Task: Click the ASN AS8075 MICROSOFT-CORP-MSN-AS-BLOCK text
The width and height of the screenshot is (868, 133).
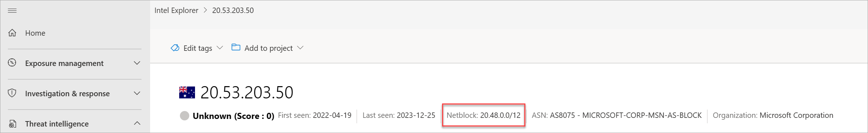Action: click(617, 115)
